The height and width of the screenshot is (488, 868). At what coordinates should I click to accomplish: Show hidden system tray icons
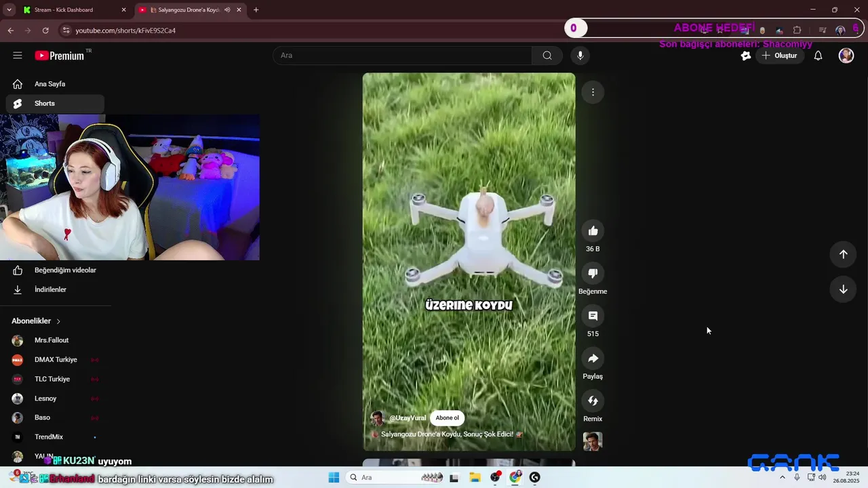(783, 478)
